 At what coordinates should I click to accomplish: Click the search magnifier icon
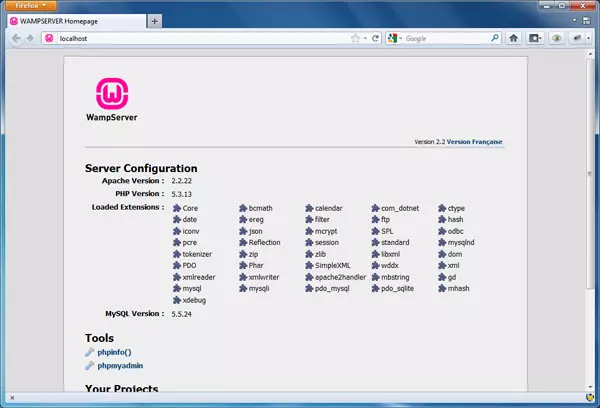point(494,39)
